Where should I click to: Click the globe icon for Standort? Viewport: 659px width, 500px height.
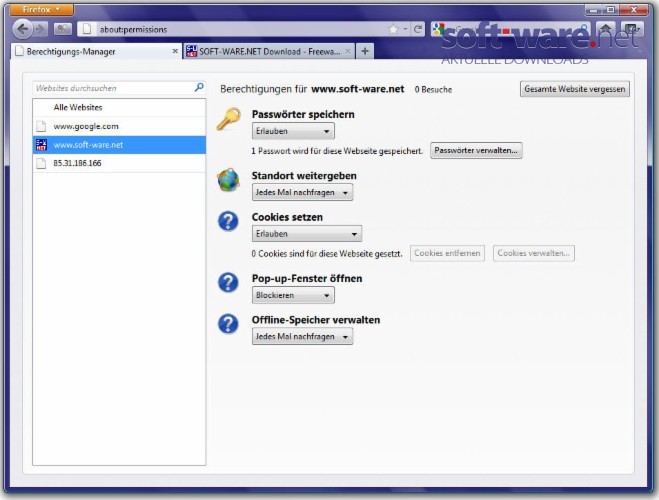coord(229,180)
